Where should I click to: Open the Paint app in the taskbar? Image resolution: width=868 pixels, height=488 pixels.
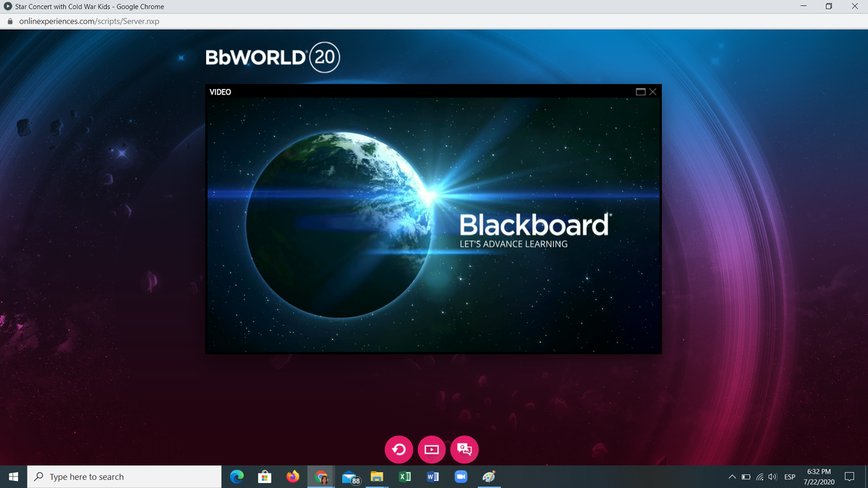tap(489, 476)
